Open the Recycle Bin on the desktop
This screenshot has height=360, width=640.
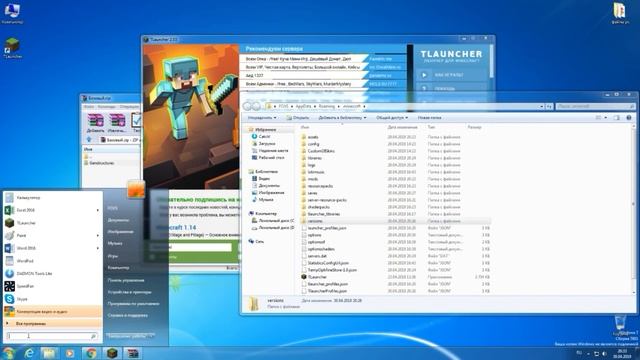pos(621,325)
